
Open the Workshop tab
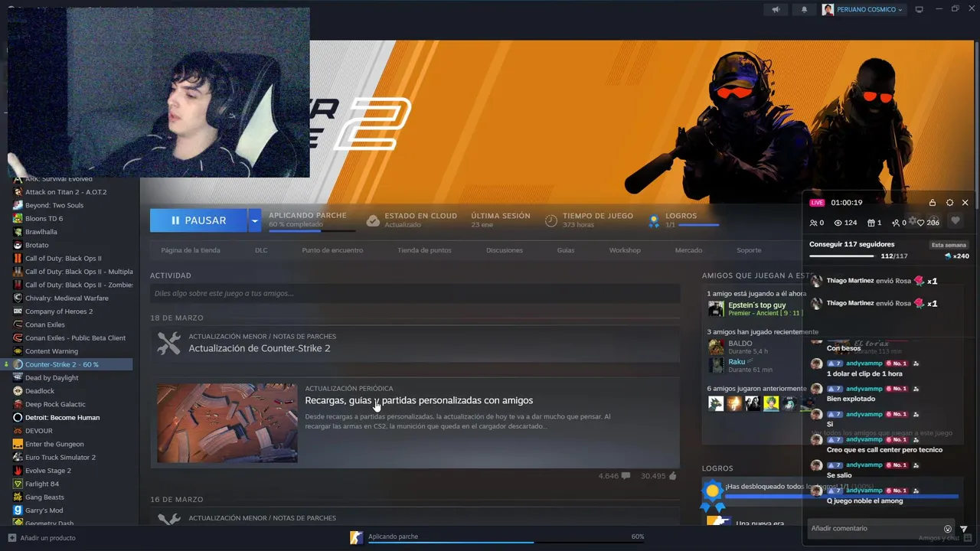625,250
